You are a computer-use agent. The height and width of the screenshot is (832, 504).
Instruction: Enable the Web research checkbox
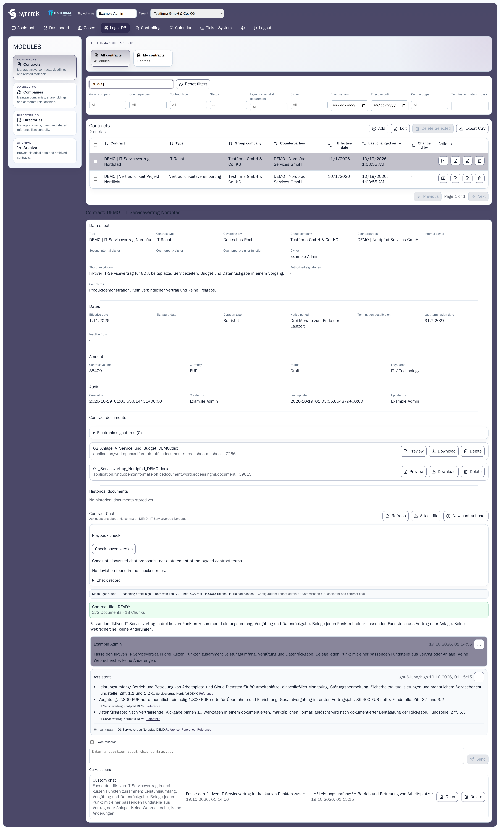[92, 742]
